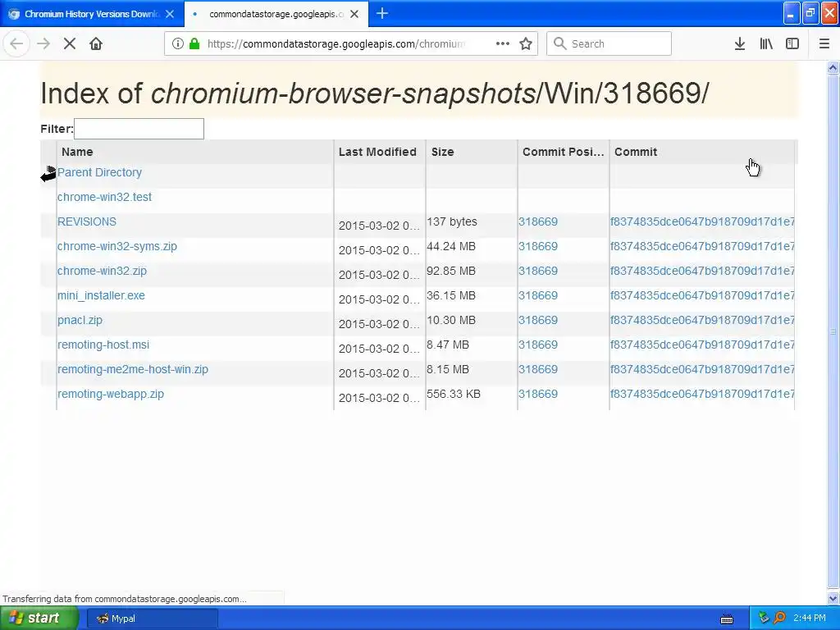
Task: Open a new tab with plus button
Action: click(x=382, y=14)
